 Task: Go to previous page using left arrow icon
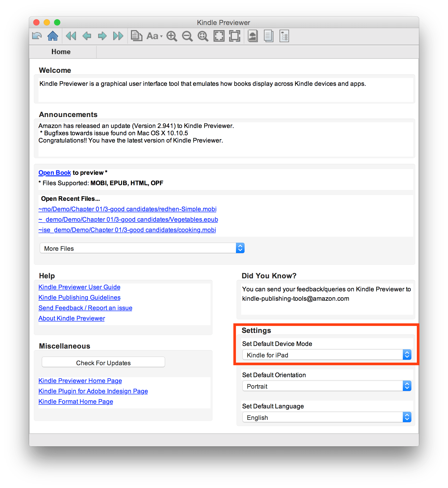[x=87, y=36]
